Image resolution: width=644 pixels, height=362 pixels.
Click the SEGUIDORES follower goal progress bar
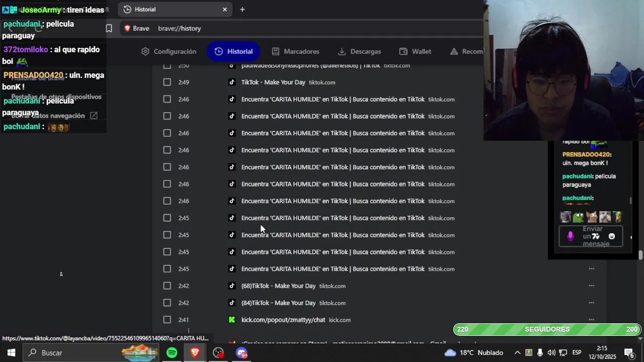[547, 329]
